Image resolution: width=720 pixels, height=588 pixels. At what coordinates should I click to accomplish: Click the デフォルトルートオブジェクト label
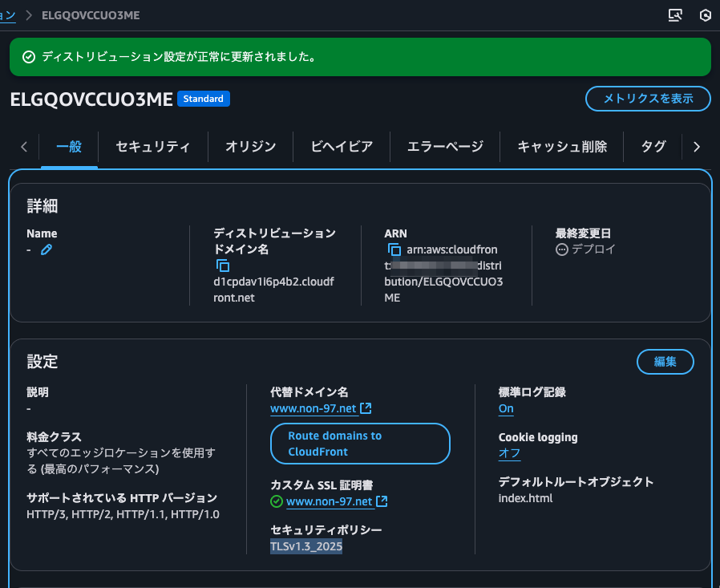tap(576, 482)
